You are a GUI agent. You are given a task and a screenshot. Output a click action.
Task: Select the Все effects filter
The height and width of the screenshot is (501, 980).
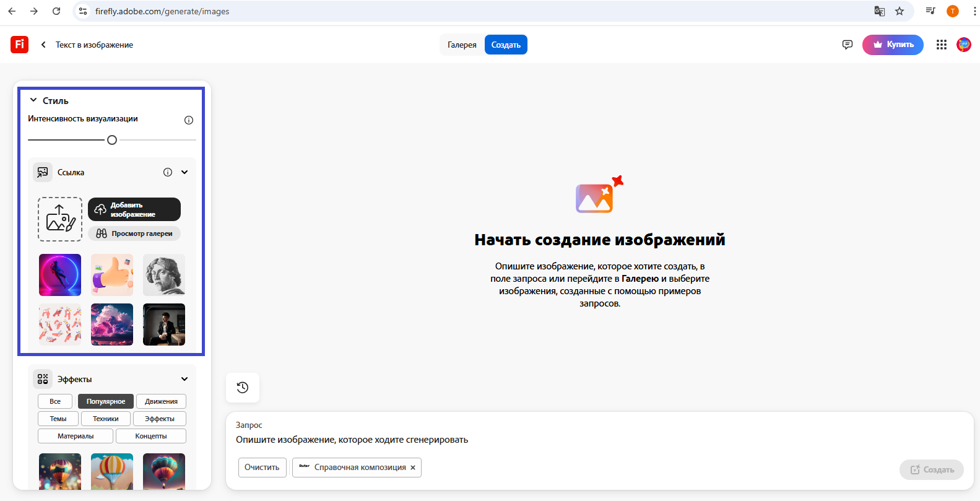[55, 401]
